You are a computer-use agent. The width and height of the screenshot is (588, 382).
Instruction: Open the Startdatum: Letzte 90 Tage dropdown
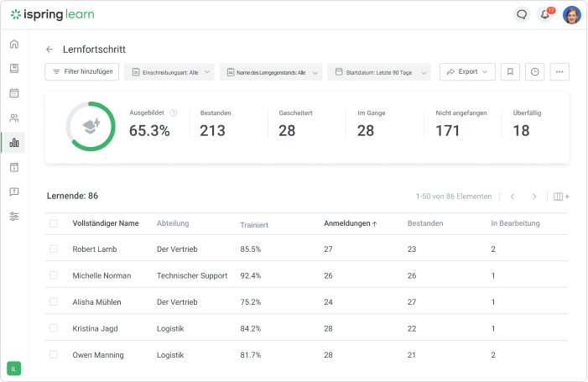(x=379, y=72)
